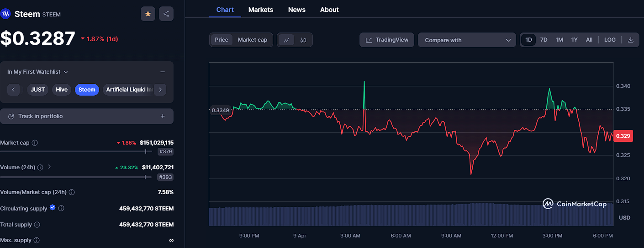The height and width of the screenshot is (248, 644).
Task: Click the Market cap rank slider bar
Action: [x=76, y=151]
